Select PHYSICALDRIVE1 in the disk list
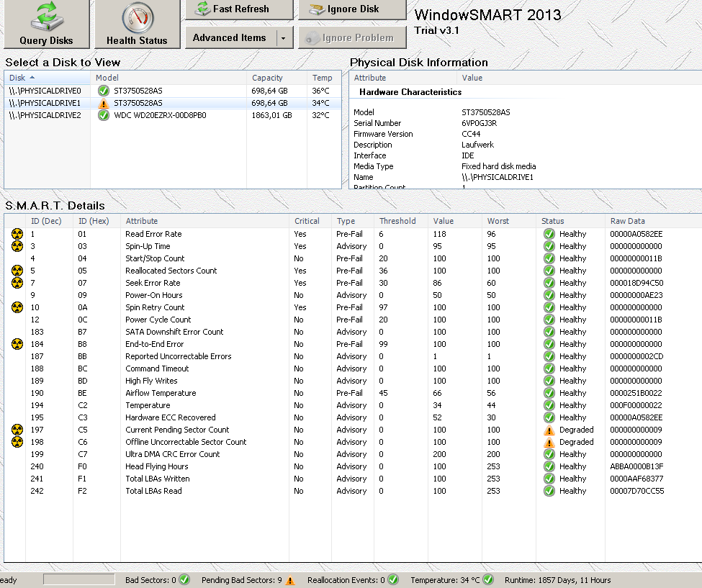Screen dimensions: 702x588 (x=173, y=103)
